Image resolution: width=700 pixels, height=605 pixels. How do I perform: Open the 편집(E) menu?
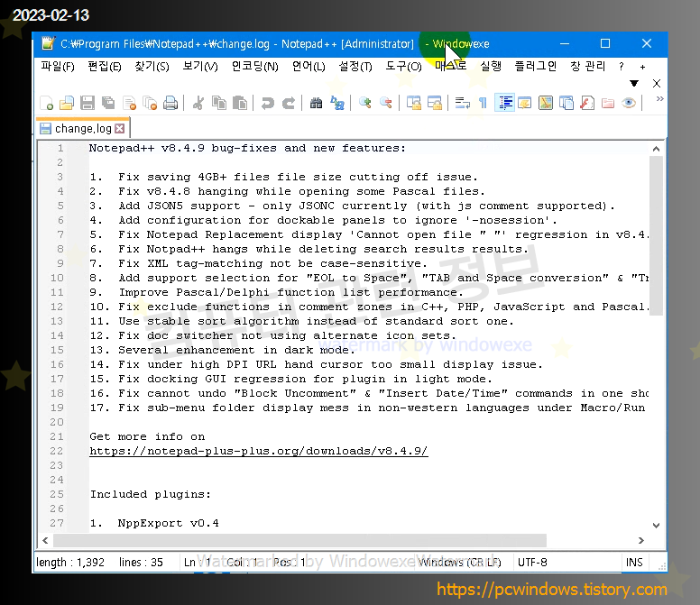coord(105,67)
